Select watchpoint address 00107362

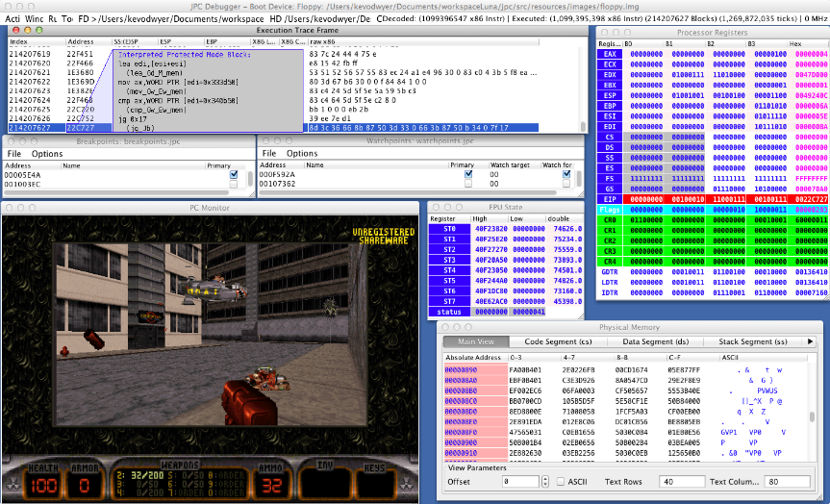[x=277, y=184]
